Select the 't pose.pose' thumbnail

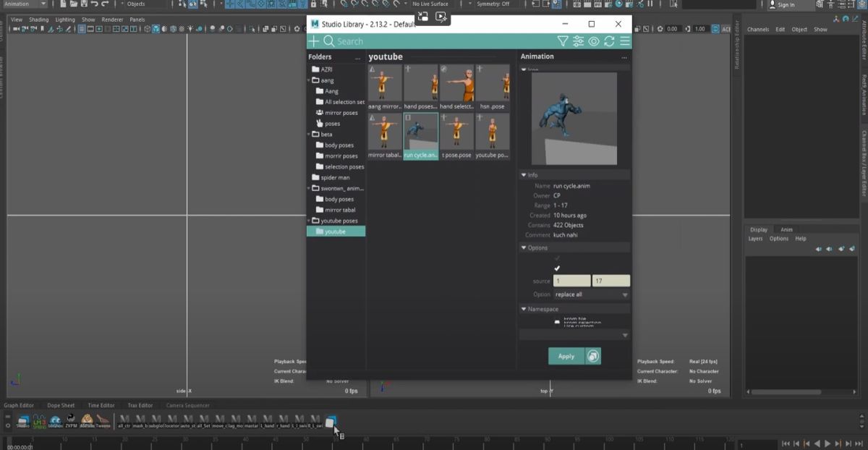(x=456, y=135)
